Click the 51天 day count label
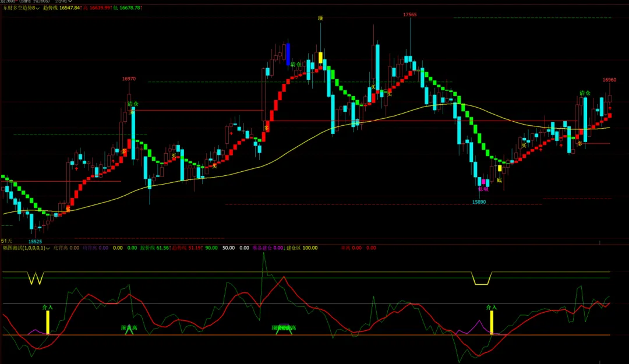The height and width of the screenshot is (364, 629). click(6, 241)
